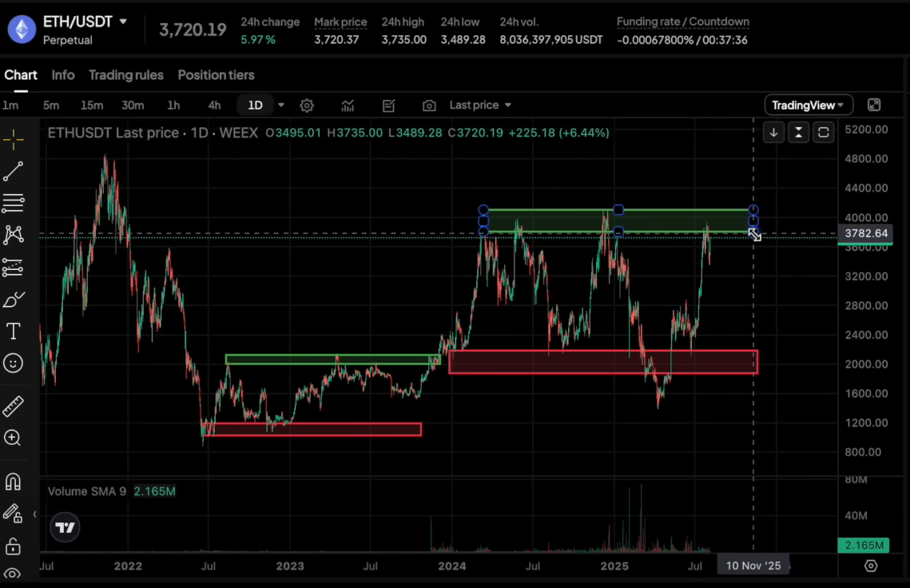
Task: Click the 3,720.19 last price value
Action: tap(193, 30)
